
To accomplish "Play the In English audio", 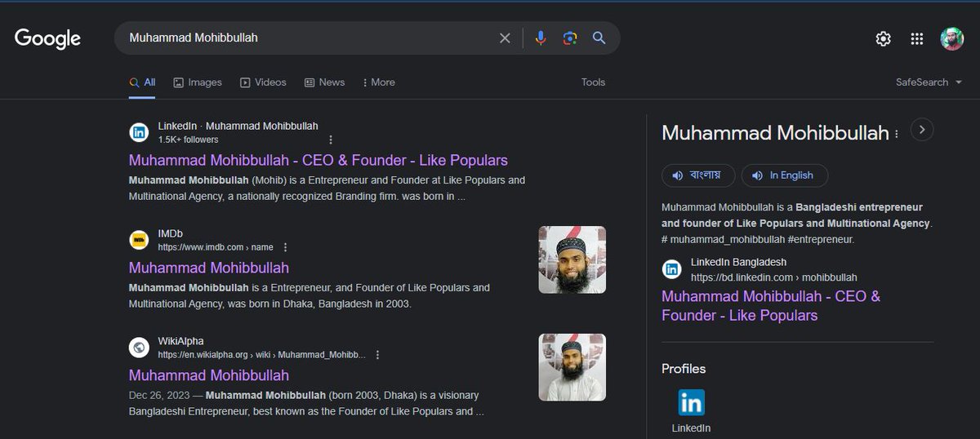I will [x=784, y=175].
